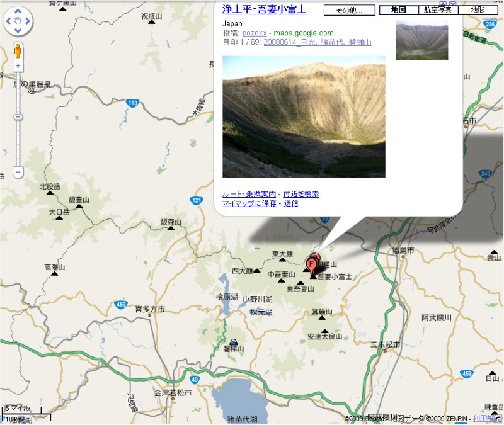The image size is (504, 425).
Task: Click the ルート・乗換案内 directions link
Action: click(x=249, y=194)
